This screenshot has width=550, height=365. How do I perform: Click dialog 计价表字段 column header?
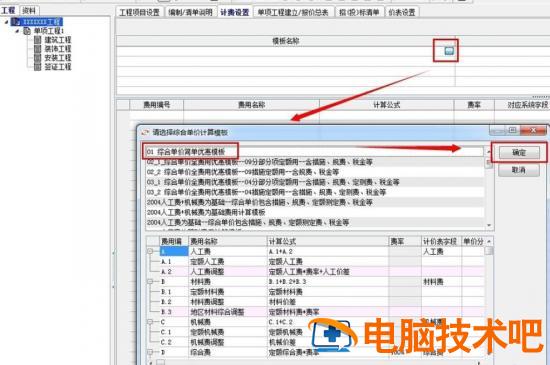point(441,241)
